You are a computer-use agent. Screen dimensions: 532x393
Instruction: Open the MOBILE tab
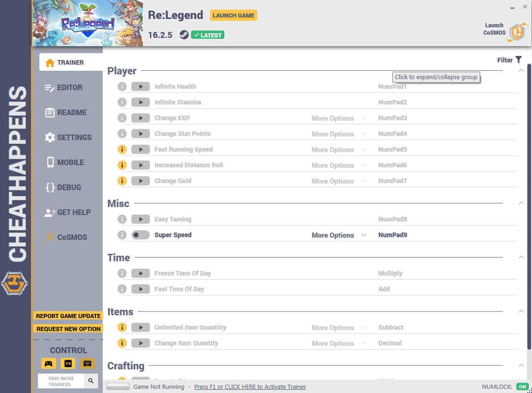(x=65, y=162)
